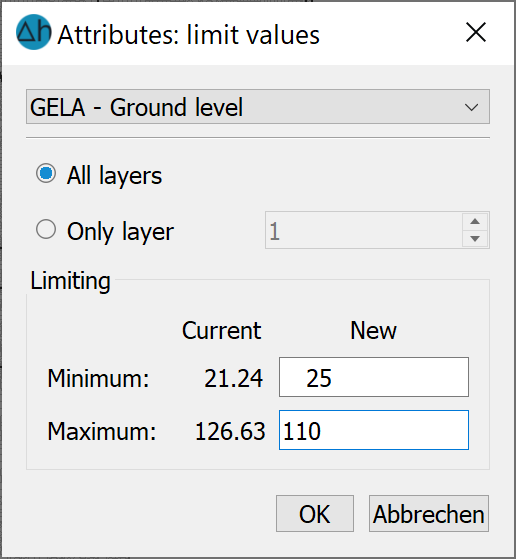The width and height of the screenshot is (516, 559).
Task: Click the 'All layers' label text
Action: (x=114, y=175)
